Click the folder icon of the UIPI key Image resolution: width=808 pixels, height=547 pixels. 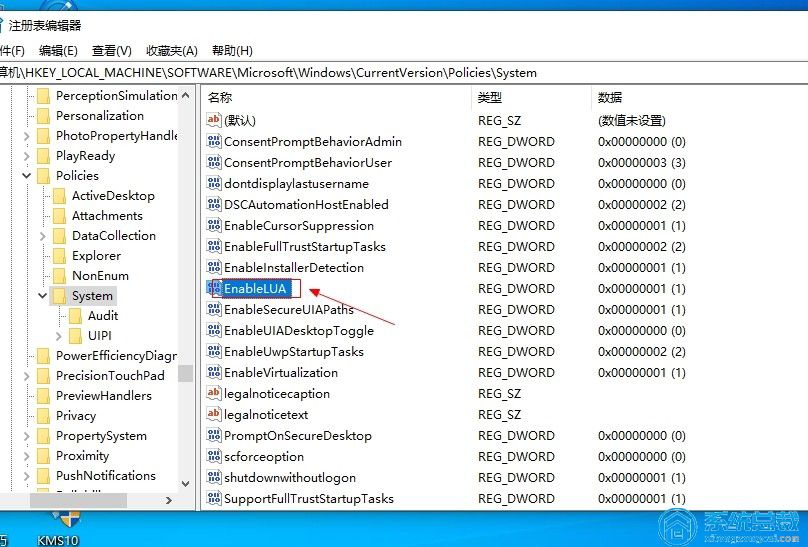coord(75,336)
